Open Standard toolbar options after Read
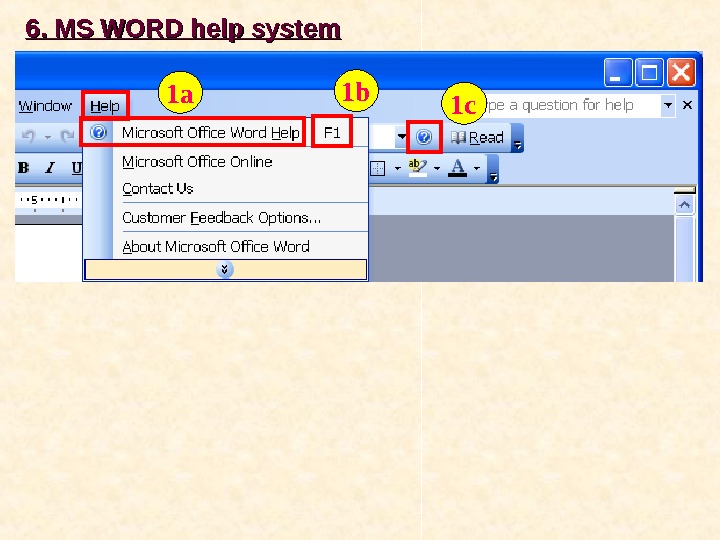The image size is (720, 540). (x=518, y=138)
